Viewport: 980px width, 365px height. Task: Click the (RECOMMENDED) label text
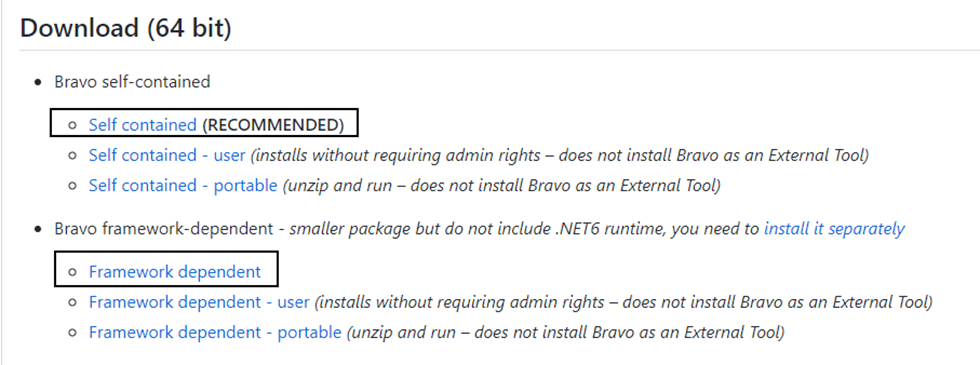(272, 125)
